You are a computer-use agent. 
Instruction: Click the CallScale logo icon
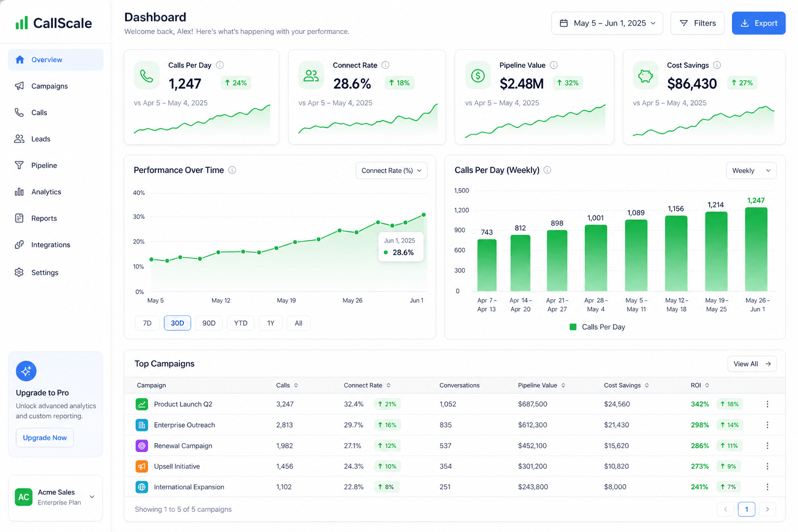click(x=21, y=23)
